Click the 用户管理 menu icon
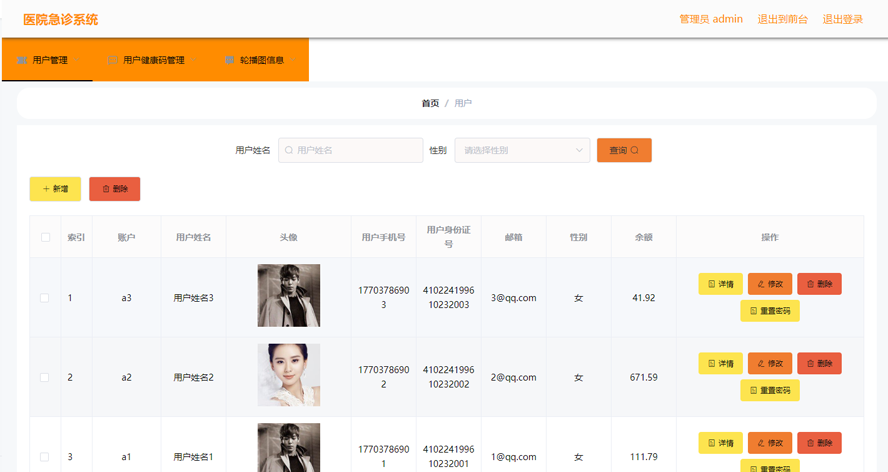Screen dimensions: 888x472 point(22,60)
